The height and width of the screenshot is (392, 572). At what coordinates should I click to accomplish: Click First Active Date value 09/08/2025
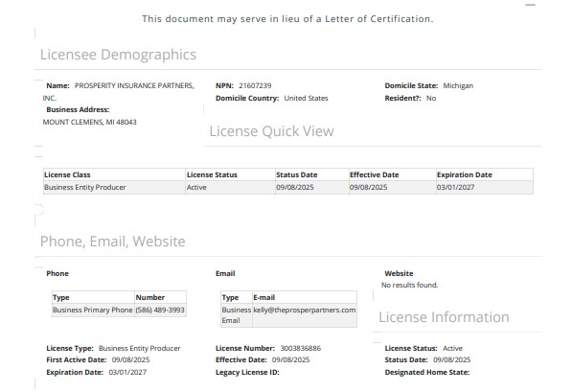[130, 359]
